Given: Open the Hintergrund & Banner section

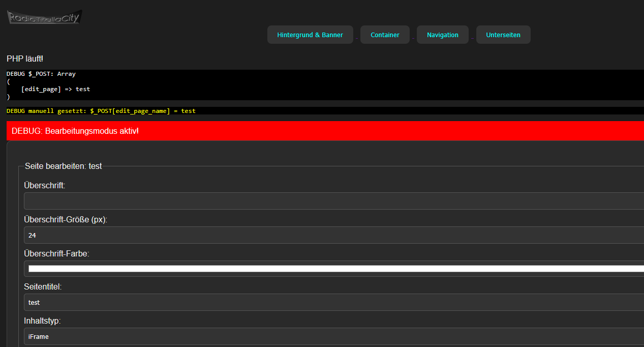Looking at the screenshot, I should tap(310, 35).
